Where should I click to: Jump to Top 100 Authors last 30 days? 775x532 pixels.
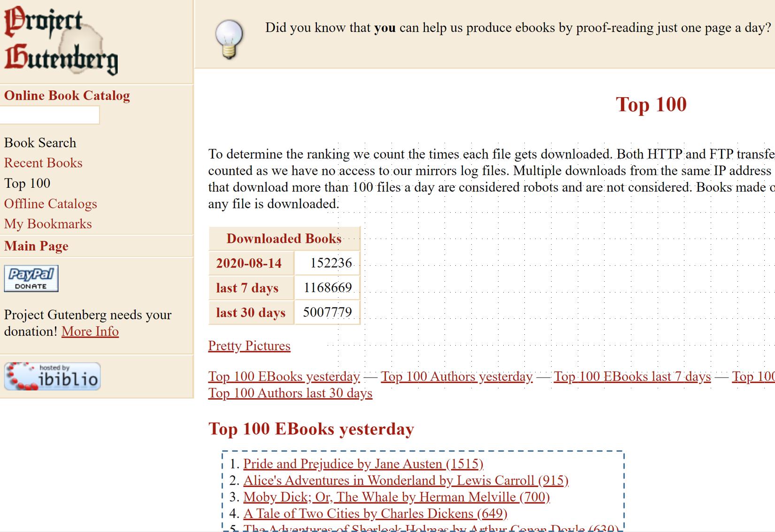[x=290, y=393]
